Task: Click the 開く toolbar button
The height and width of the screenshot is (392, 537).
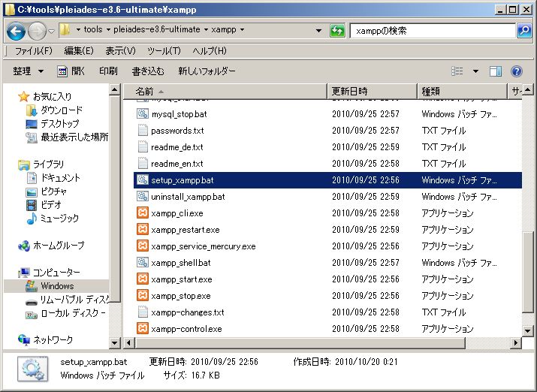Action: 71,71
